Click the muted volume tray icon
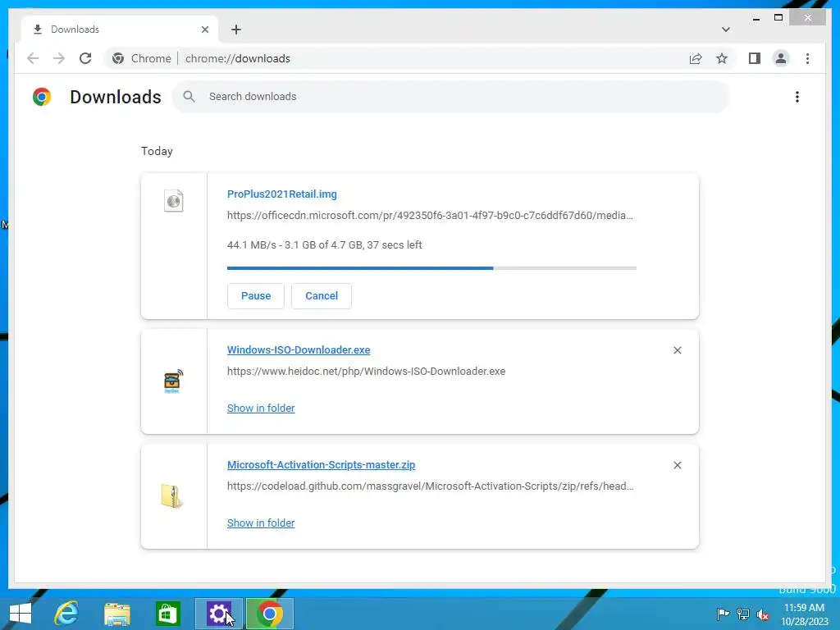 [762, 614]
